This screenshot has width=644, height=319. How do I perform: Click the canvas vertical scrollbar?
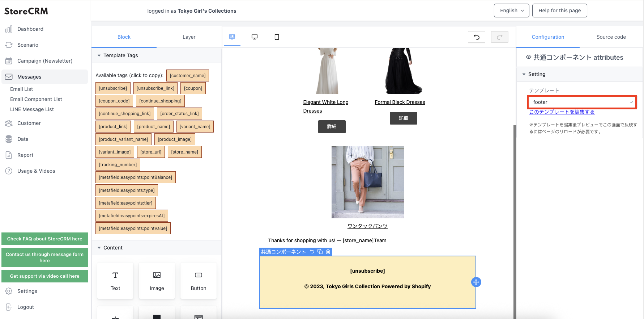tap(515, 222)
